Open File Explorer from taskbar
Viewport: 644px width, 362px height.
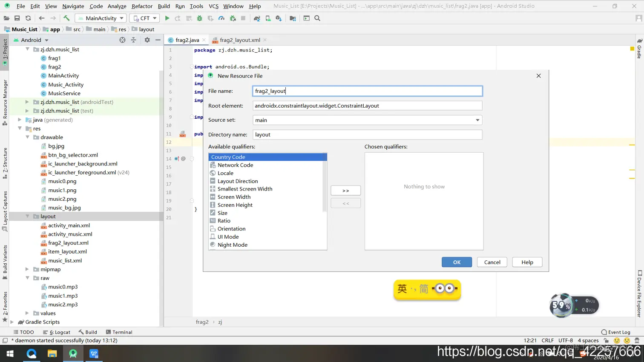[x=52, y=353]
